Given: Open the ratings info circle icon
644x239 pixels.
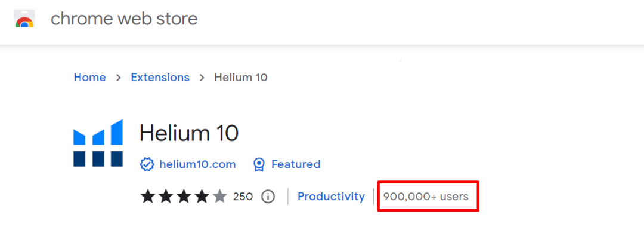Looking at the screenshot, I should click(x=268, y=197).
